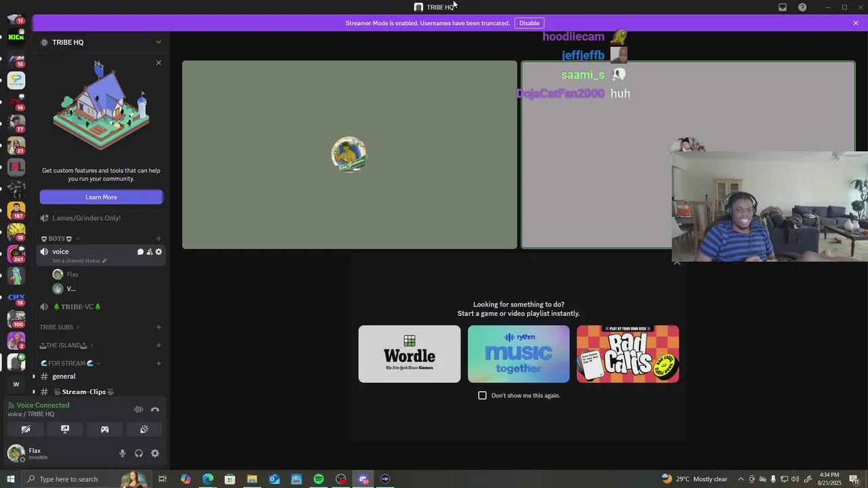868x488 pixels.
Task: Create channel in FOR STREAM category
Action: (159, 363)
